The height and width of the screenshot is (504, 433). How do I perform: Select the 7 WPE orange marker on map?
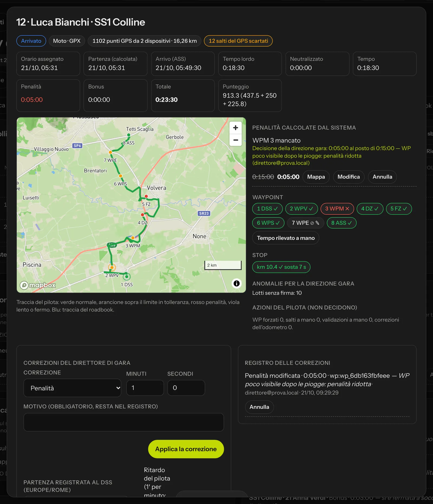pyautogui.click(x=110, y=152)
